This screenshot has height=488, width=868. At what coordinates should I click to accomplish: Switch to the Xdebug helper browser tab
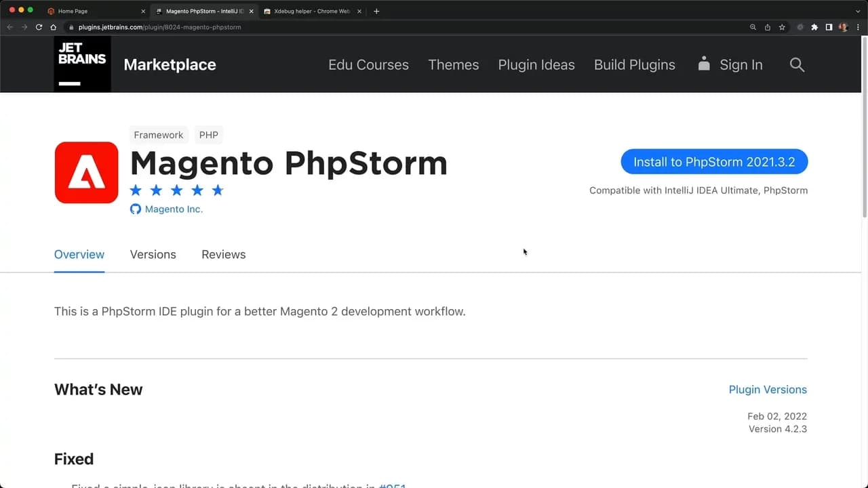[313, 12]
